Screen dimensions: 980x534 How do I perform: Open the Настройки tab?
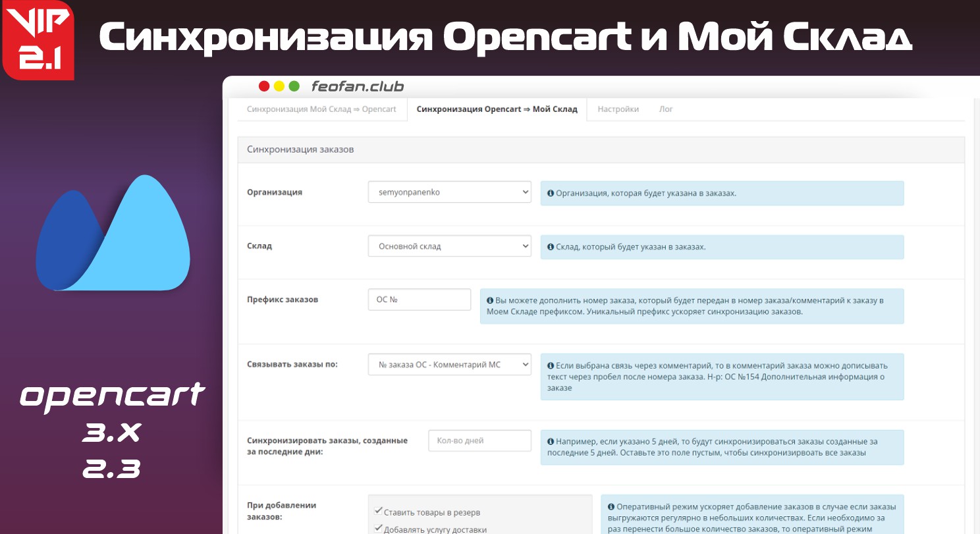[618, 109]
